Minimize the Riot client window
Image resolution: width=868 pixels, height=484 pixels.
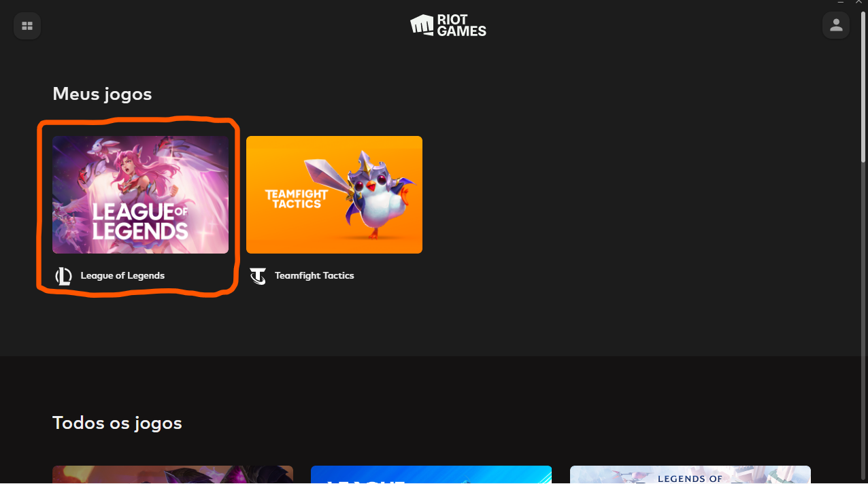click(841, 3)
